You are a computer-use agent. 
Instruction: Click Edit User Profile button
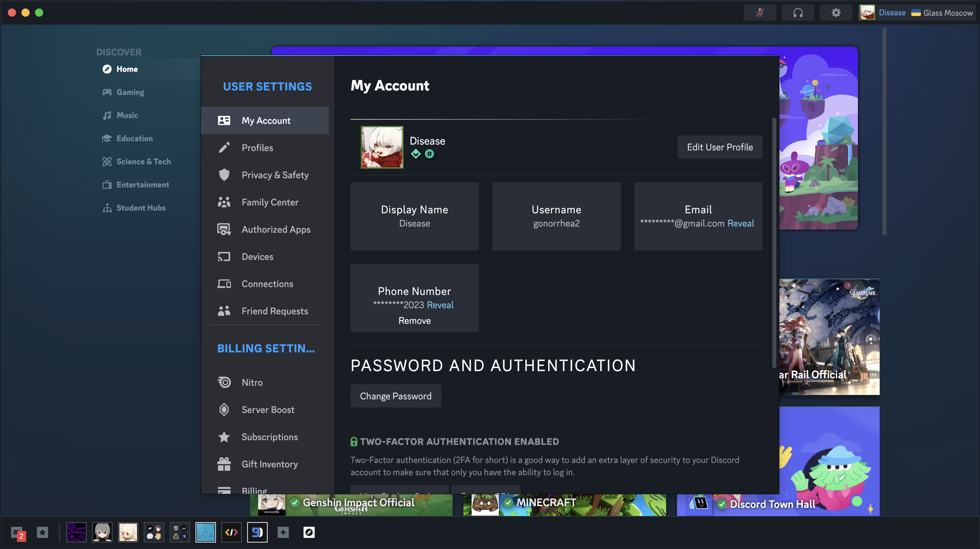point(720,147)
